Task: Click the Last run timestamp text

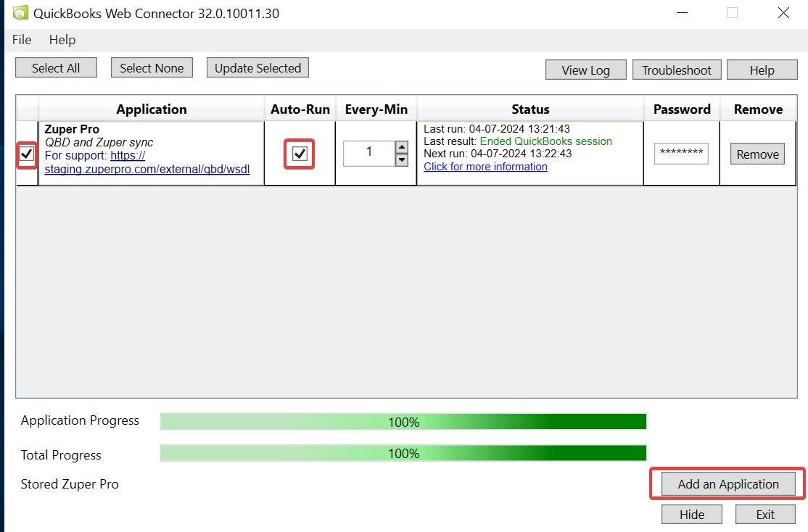Action: 497,129
